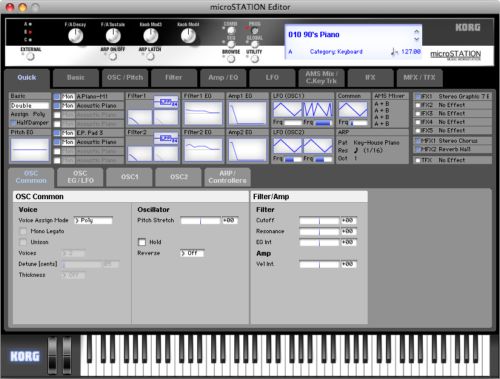Screen dimensions: 500x379
Task: Select the SEQ mode button
Action: [x=231, y=44]
